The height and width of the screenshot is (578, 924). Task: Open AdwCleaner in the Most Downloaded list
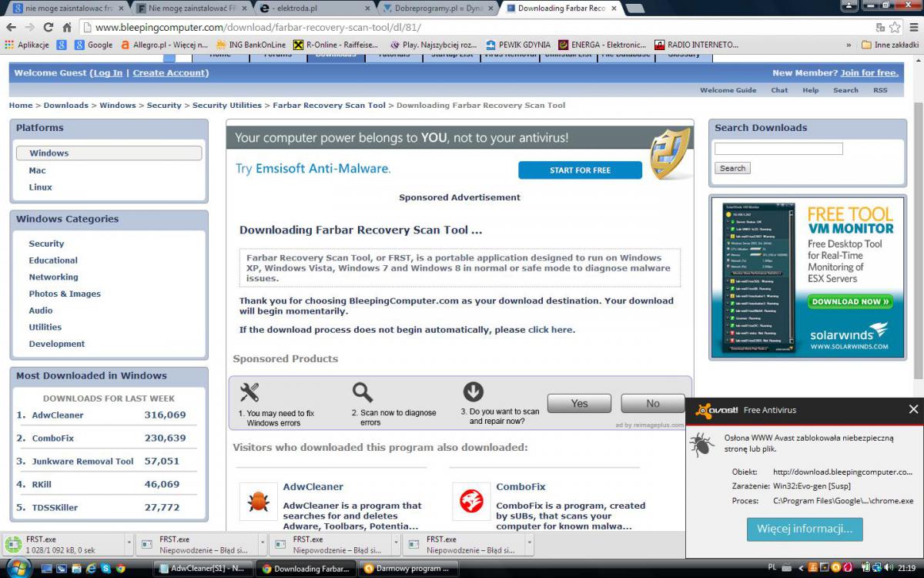point(58,415)
